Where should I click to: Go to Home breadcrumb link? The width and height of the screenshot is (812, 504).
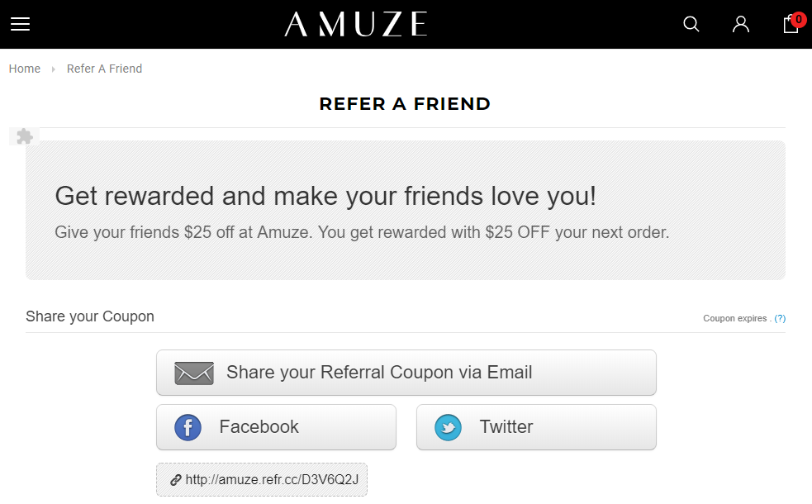(24, 69)
